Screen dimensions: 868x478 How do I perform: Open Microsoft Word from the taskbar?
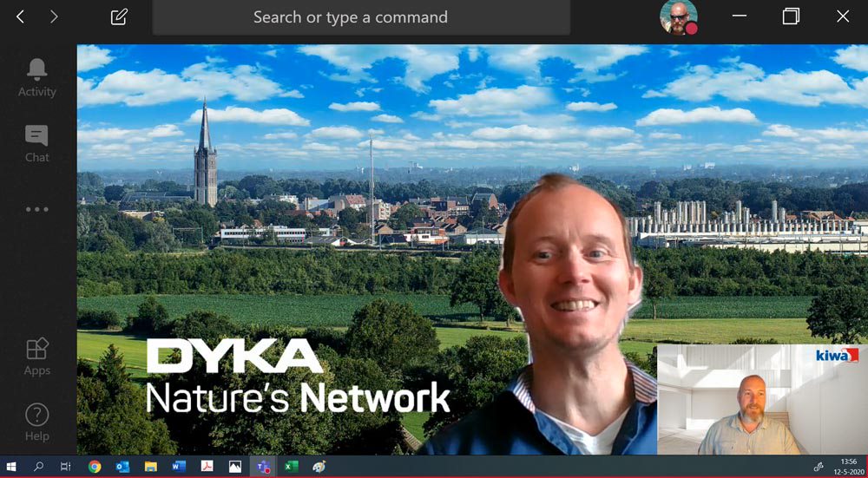coord(179,467)
